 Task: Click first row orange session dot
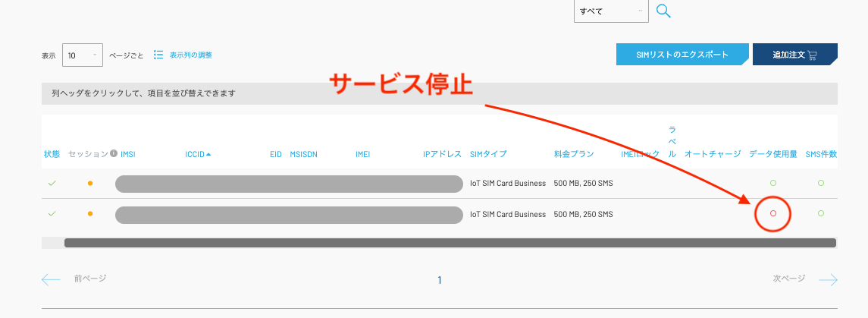coord(90,183)
